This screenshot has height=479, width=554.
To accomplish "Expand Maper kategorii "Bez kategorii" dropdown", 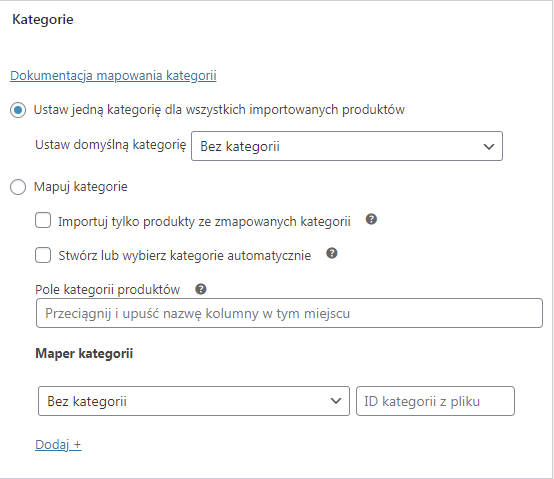I will click(x=194, y=401).
